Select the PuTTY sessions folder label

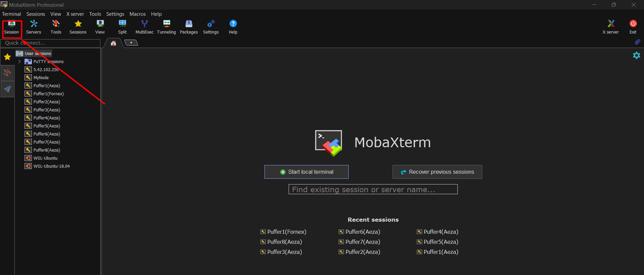point(48,62)
